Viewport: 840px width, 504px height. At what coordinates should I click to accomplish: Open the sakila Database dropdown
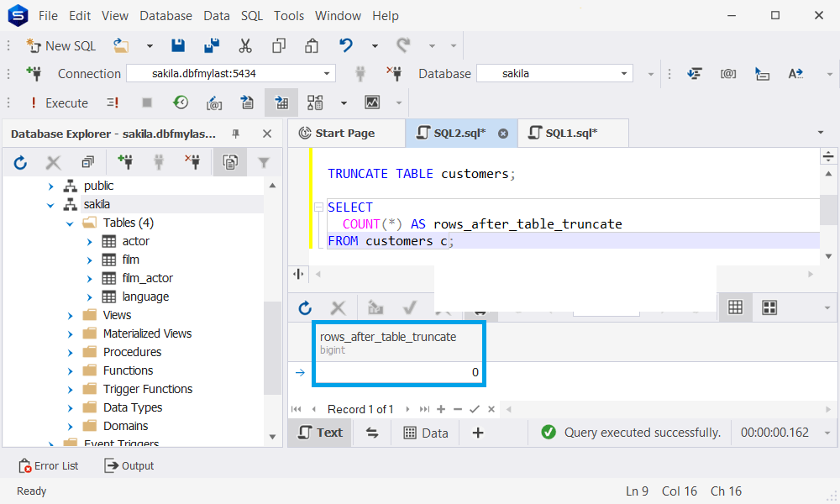pyautogui.click(x=624, y=73)
